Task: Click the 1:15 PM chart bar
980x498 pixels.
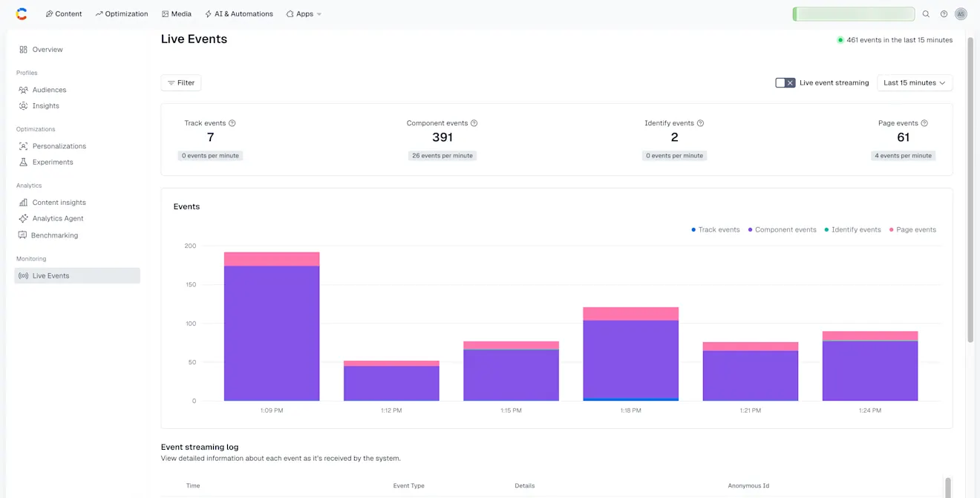Action: (511, 371)
